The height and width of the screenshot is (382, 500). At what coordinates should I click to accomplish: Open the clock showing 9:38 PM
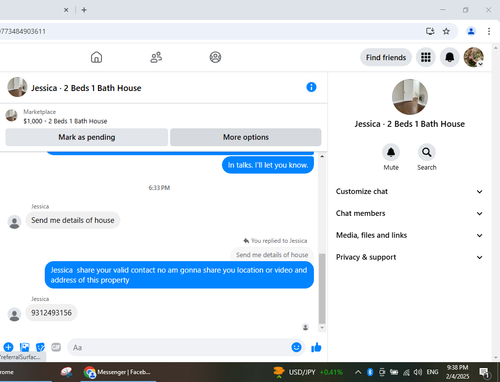pyautogui.click(x=457, y=372)
